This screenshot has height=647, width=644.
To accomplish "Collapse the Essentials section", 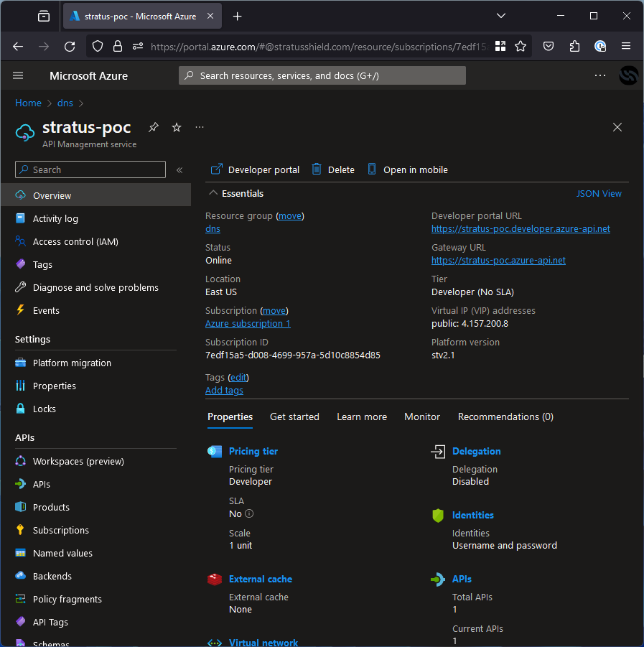I will tap(213, 193).
